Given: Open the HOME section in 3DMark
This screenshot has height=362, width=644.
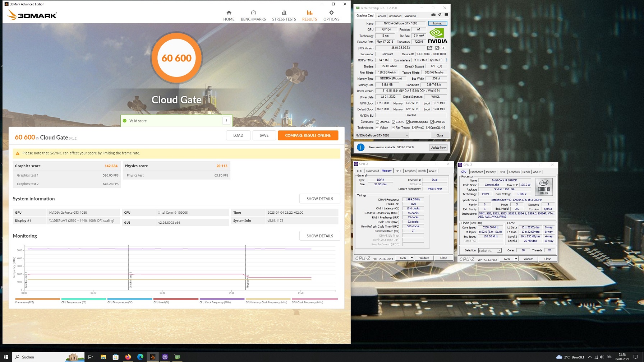Looking at the screenshot, I should (229, 15).
